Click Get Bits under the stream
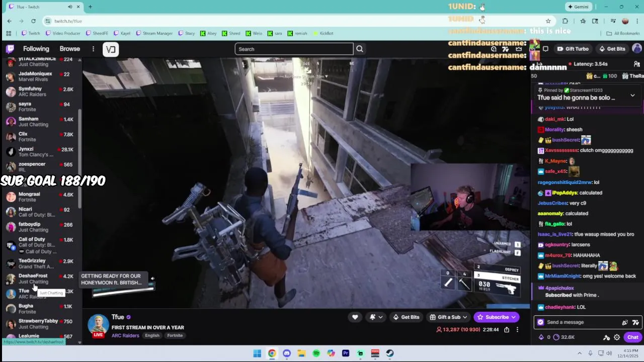The width and height of the screenshot is (644, 362). [x=406, y=317]
